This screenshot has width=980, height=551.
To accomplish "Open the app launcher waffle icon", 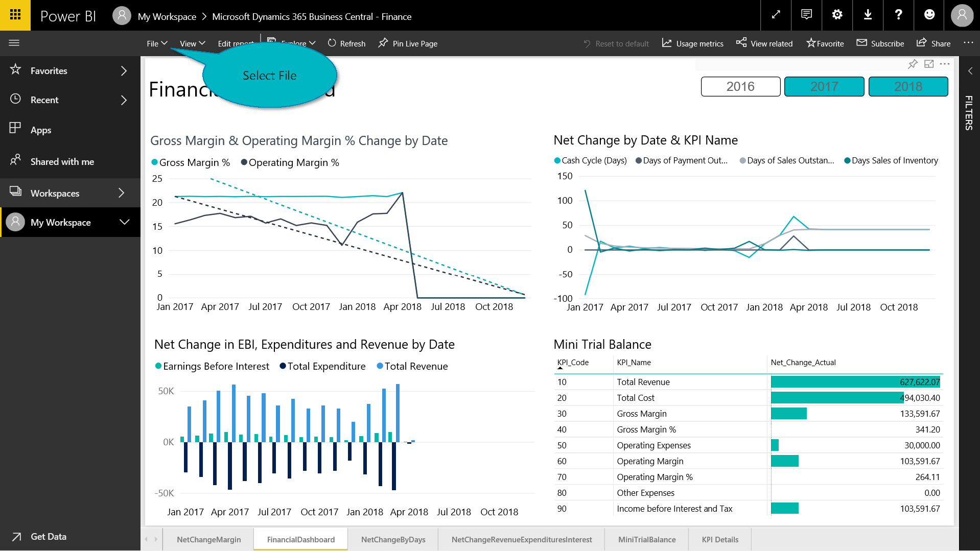I will tap(15, 15).
